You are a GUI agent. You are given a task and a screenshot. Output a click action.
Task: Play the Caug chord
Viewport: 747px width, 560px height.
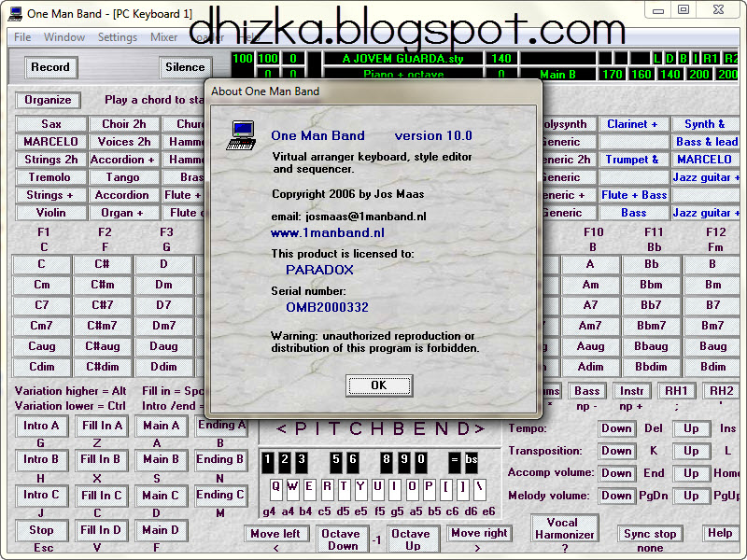(x=42, y=346)
